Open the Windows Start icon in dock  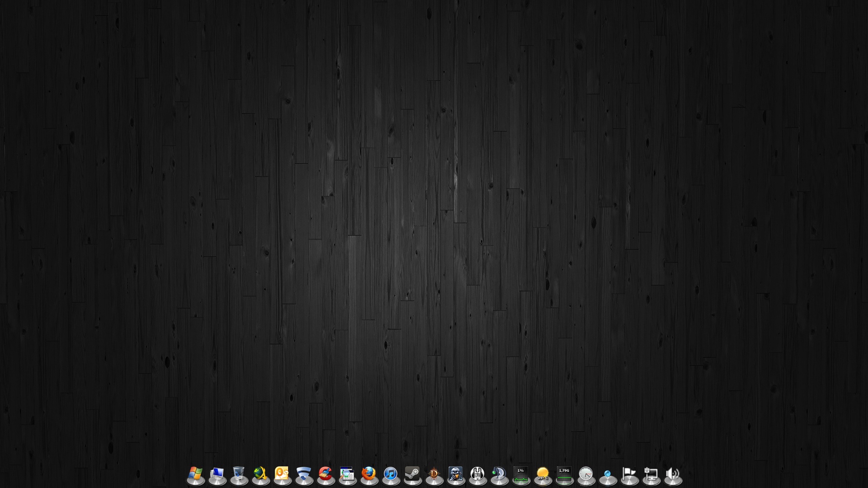195,474
